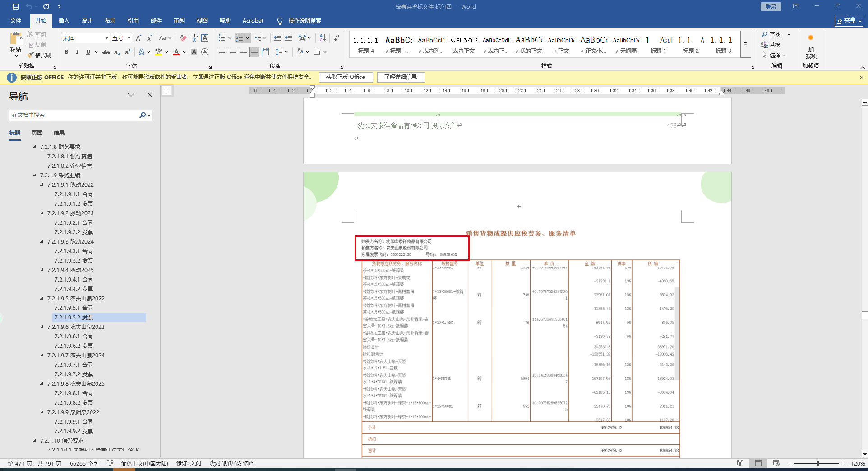Click the search magnifier in navigation pane
This screenshot has height=471, width=868.
tap(143, 115)
